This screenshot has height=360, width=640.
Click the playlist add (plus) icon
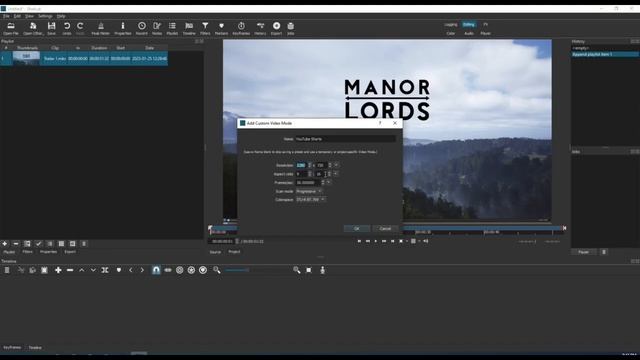click(x=4, y=244)
